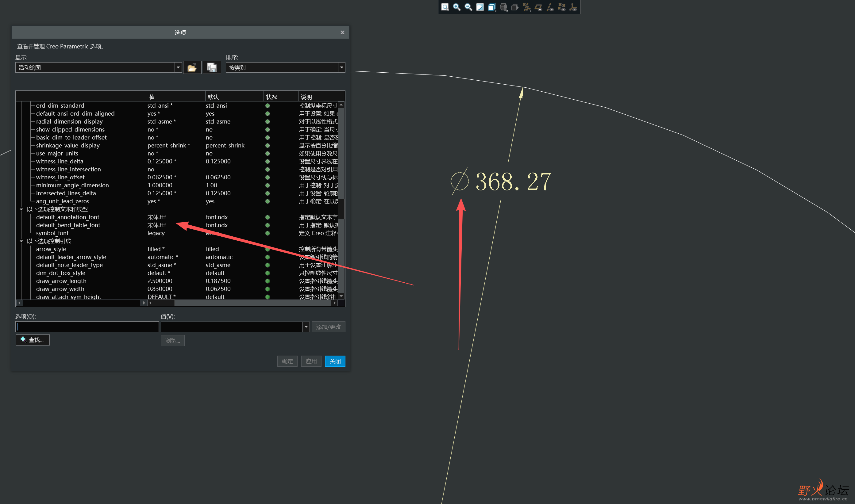
Task: Open the display style cube icon
Action: coord(491,7)
